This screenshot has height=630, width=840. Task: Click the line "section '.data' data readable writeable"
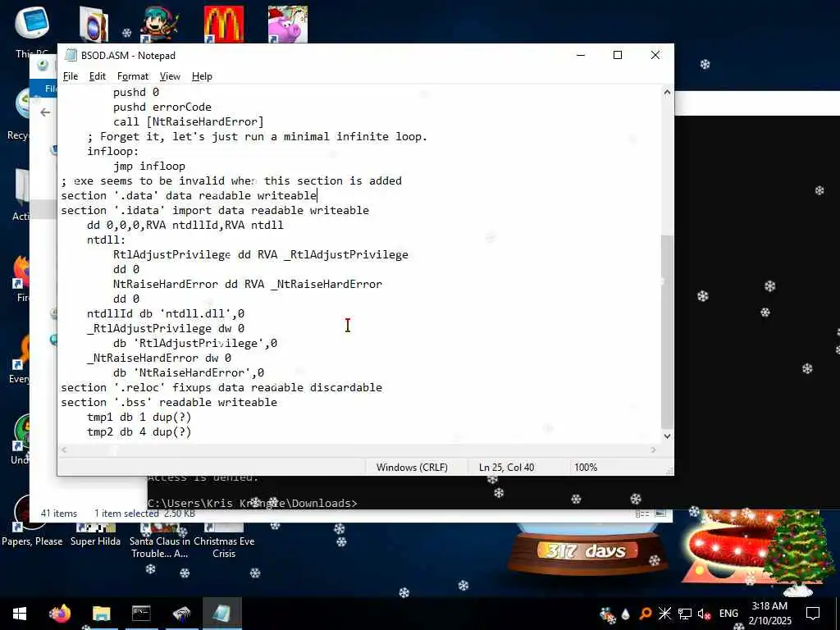[189, 195]
